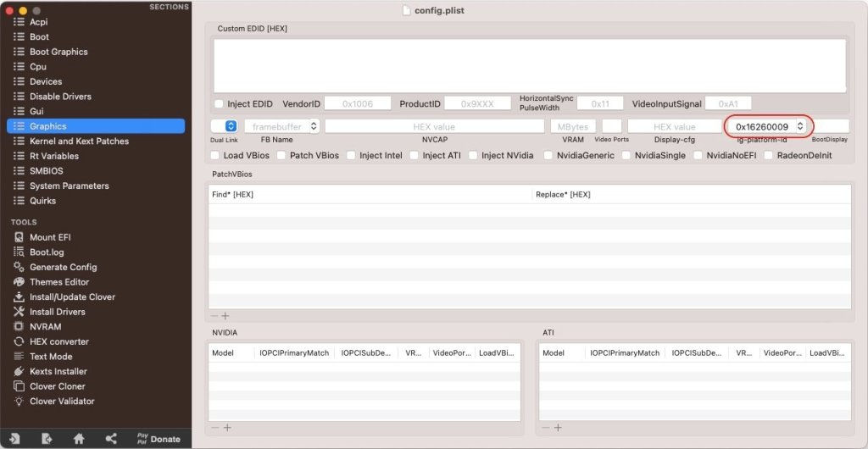Open the Dual Link dropdown
This screenshot has height=449, width=868.
224,126
